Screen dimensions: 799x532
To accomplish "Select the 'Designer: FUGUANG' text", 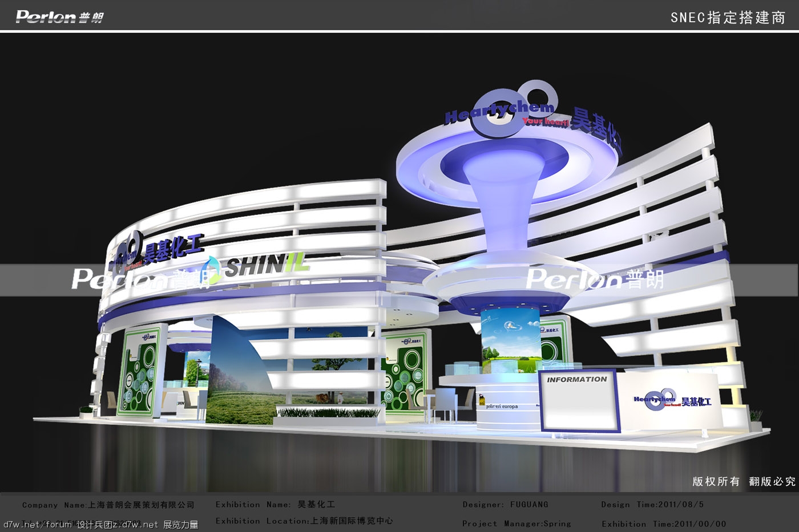I will (505, 505).
